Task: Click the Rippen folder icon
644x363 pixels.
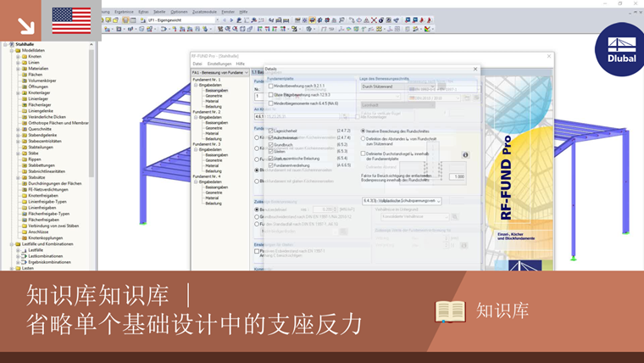Action: point(25,159)
